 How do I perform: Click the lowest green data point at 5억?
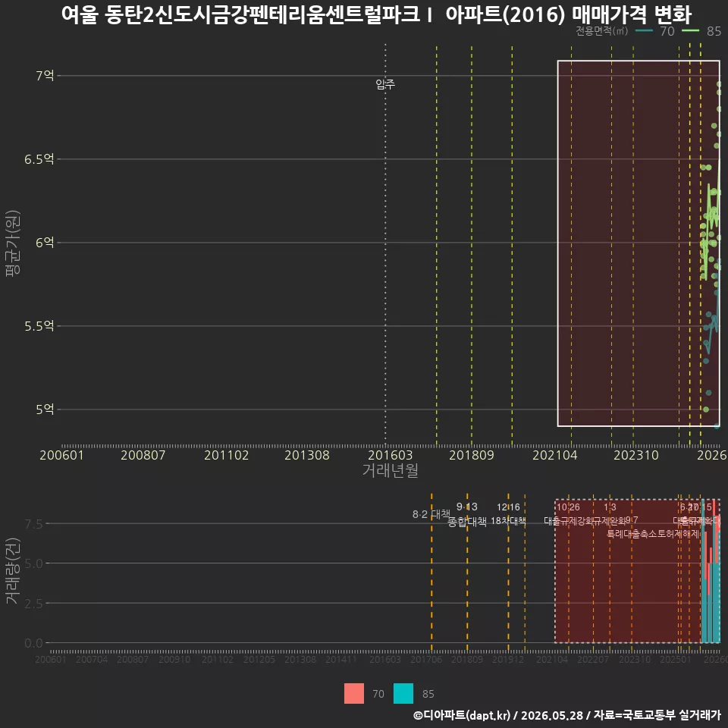pyautogui.click(x=706, y=409)
